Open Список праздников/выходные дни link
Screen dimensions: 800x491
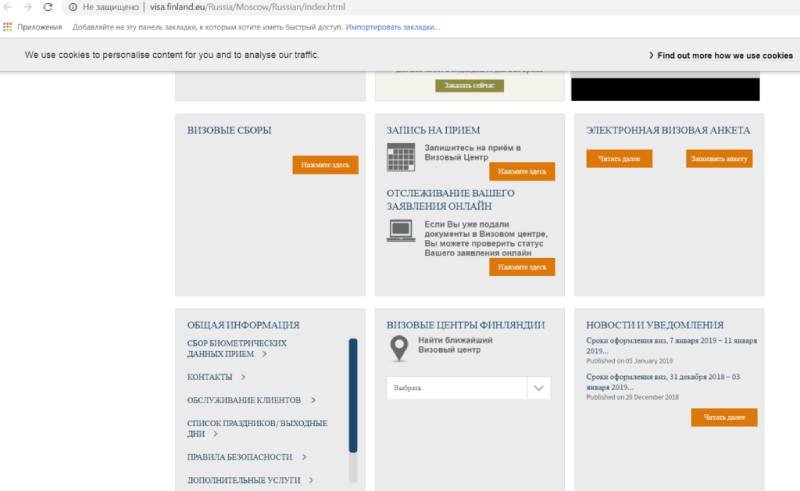(257, 428)
